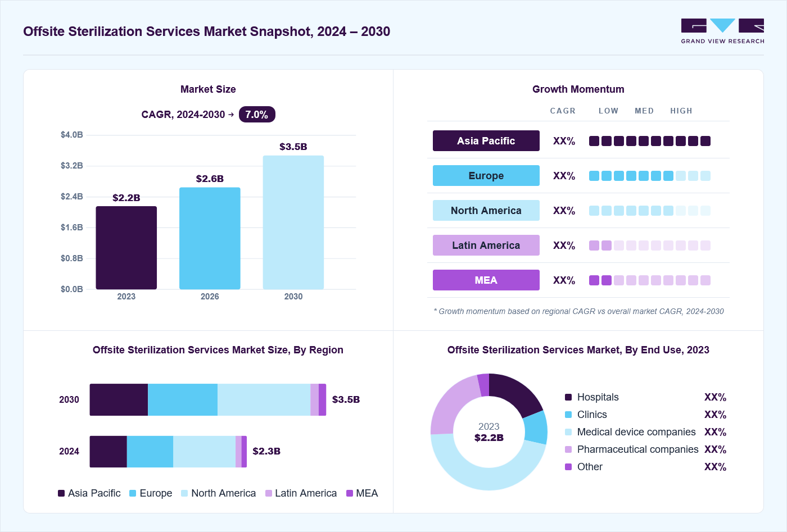The image size is (787, 532).
Task: Click the Latin America legend swatch
Action: [x=269, y=493]
